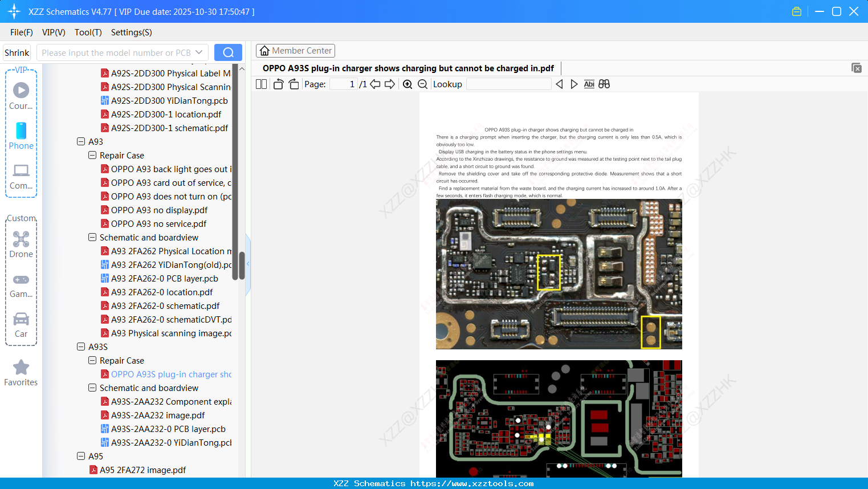Click the VIP gift icon in title bar

point(797,11)
